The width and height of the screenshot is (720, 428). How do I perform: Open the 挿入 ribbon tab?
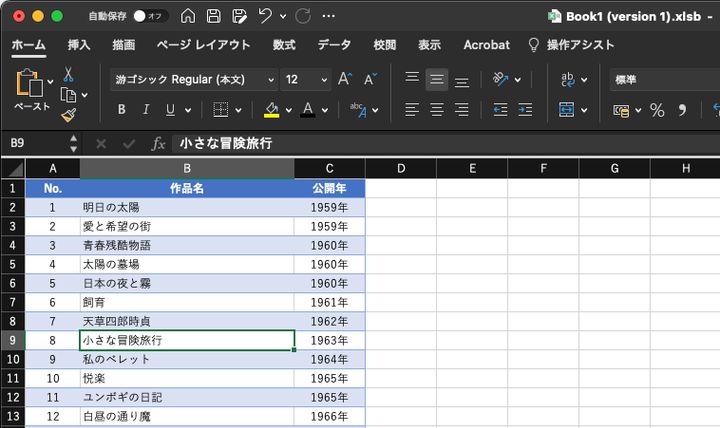[79, 45]
